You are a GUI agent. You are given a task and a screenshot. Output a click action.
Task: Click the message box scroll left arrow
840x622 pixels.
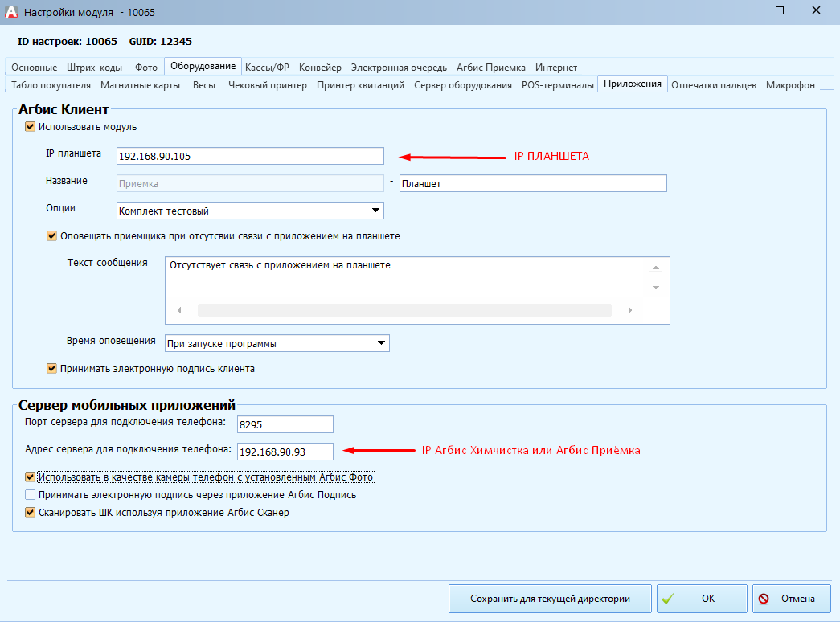point(179,310)
